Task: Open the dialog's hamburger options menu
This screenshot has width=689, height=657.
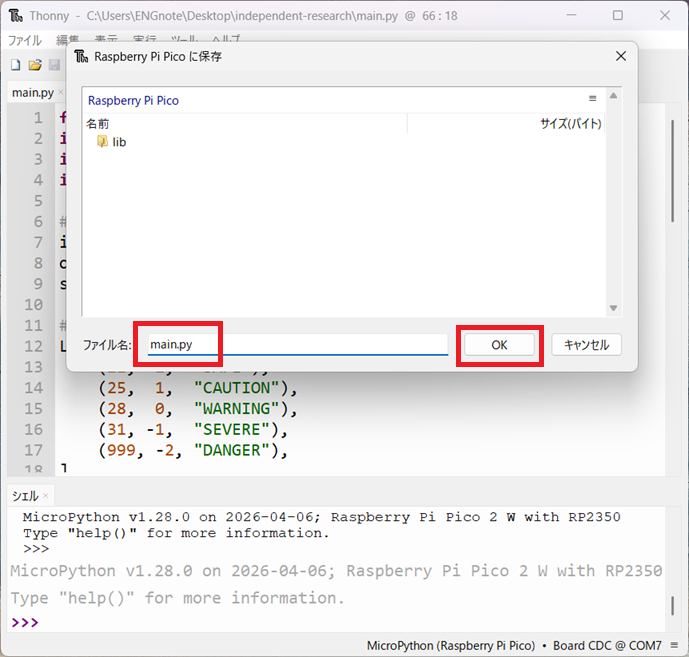Action: (593, 98)
